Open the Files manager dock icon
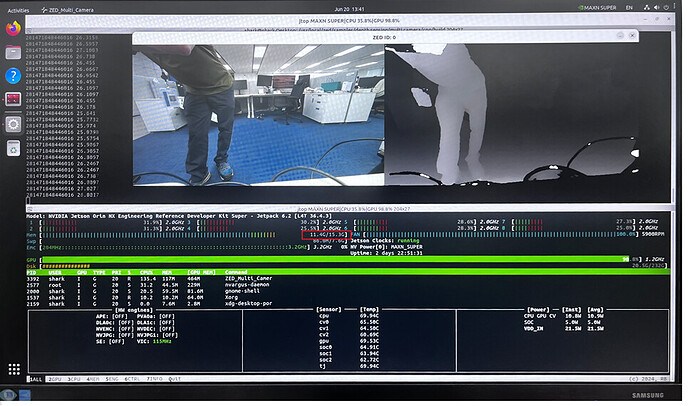The width and height of the screenshot is (690, 406). tap(13, 53)
